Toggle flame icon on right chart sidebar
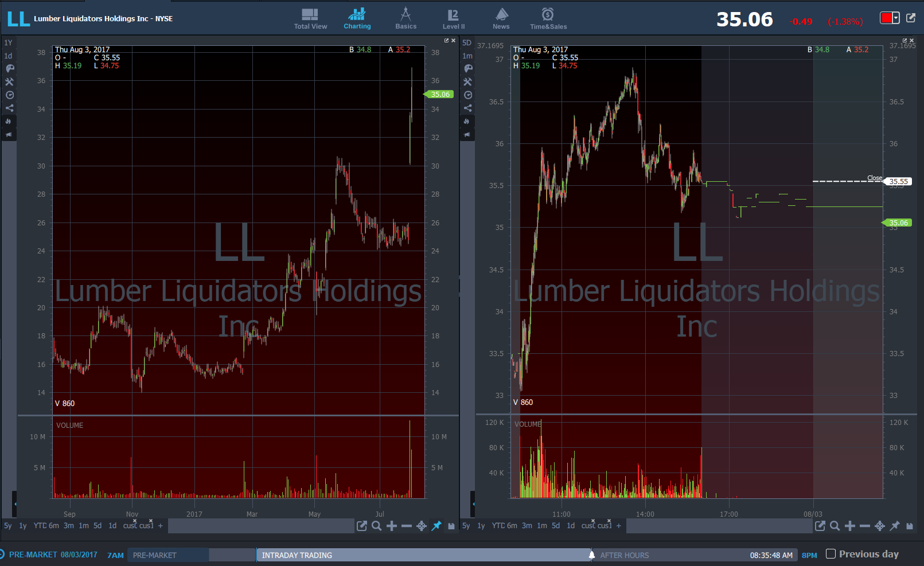 tap(468, 121)
